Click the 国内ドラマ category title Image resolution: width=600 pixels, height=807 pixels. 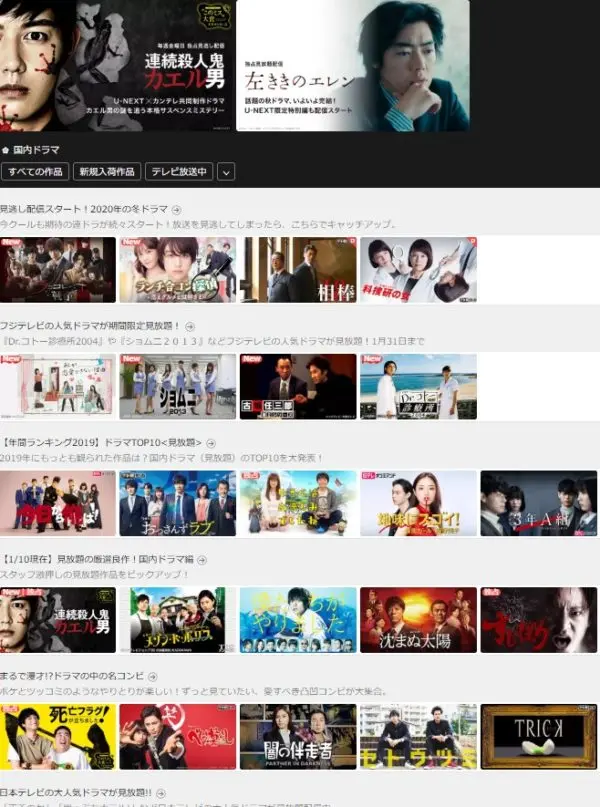(36, 150)
